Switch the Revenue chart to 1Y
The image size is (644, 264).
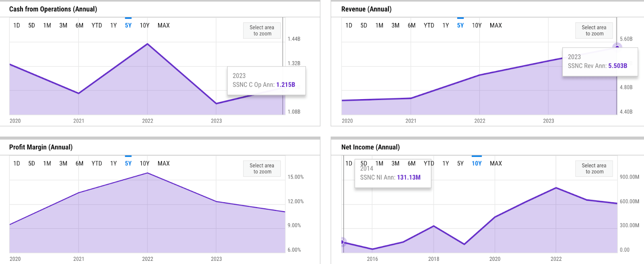coord(446,25)
